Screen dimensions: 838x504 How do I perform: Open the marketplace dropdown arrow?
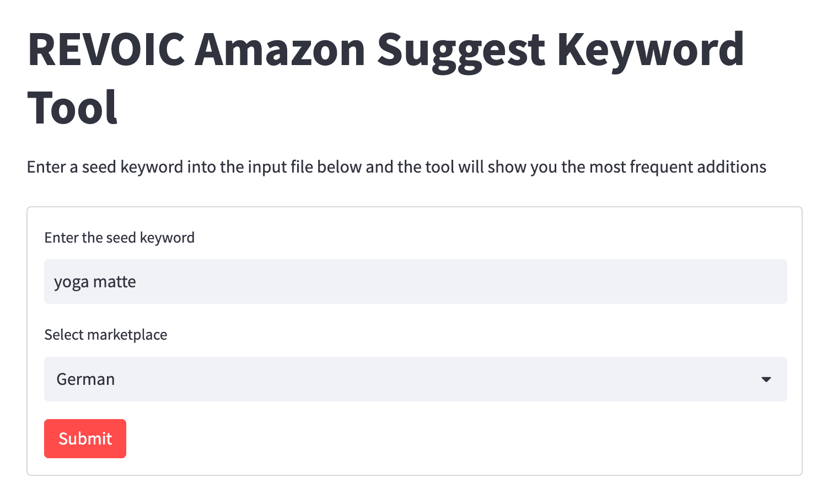tap(766, 379)
